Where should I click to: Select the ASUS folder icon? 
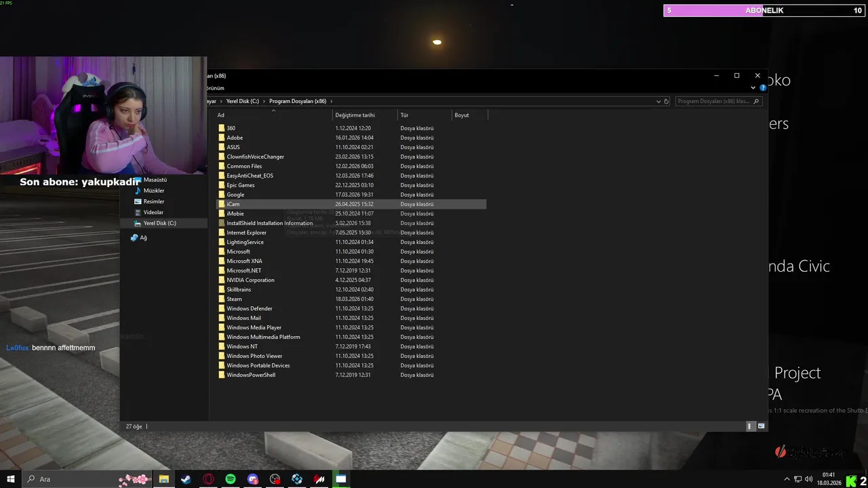tap(221, 147)
